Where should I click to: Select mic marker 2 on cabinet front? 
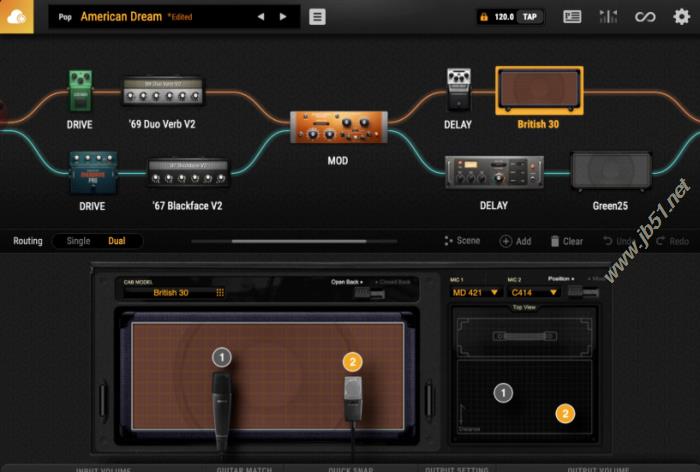[x=352, y=362]
